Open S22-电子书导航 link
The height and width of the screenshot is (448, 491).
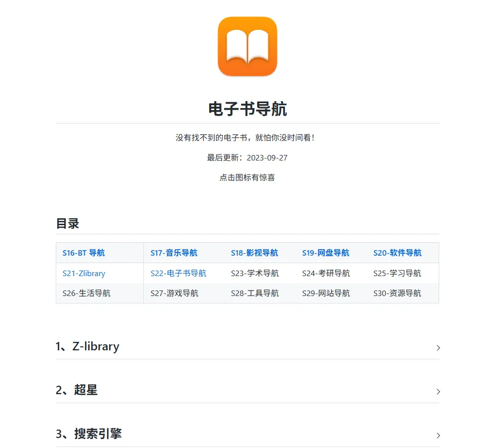178,273
